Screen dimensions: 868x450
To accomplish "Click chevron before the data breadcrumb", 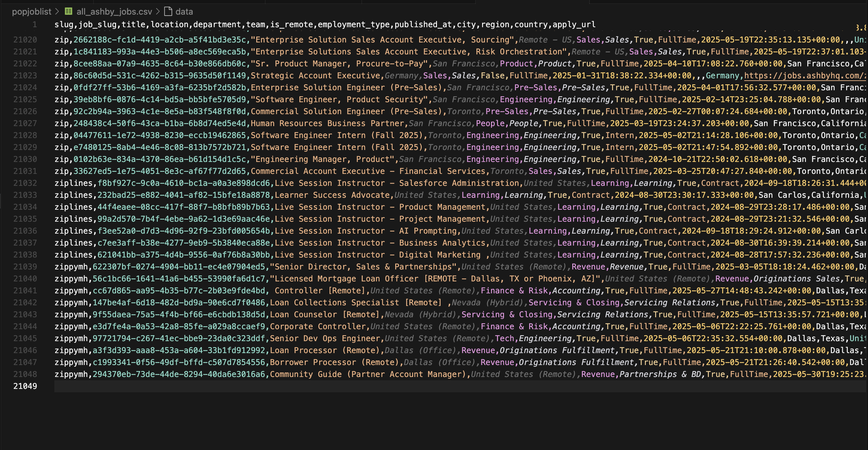I will click(158, 12).
